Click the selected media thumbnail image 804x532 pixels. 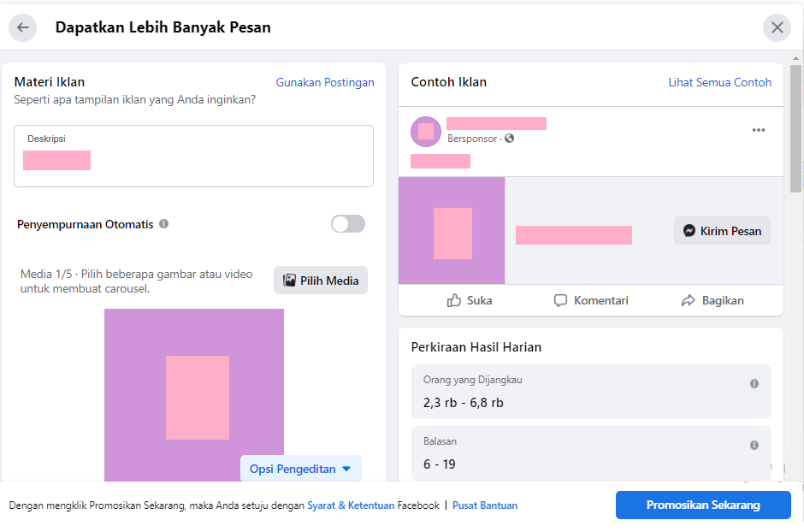[194, 394]
